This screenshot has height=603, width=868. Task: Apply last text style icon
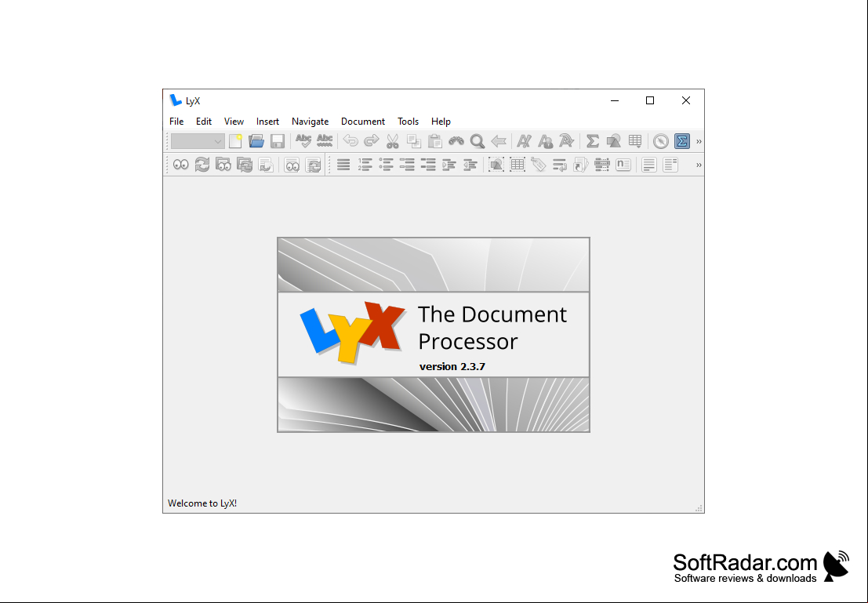point(566,141)
